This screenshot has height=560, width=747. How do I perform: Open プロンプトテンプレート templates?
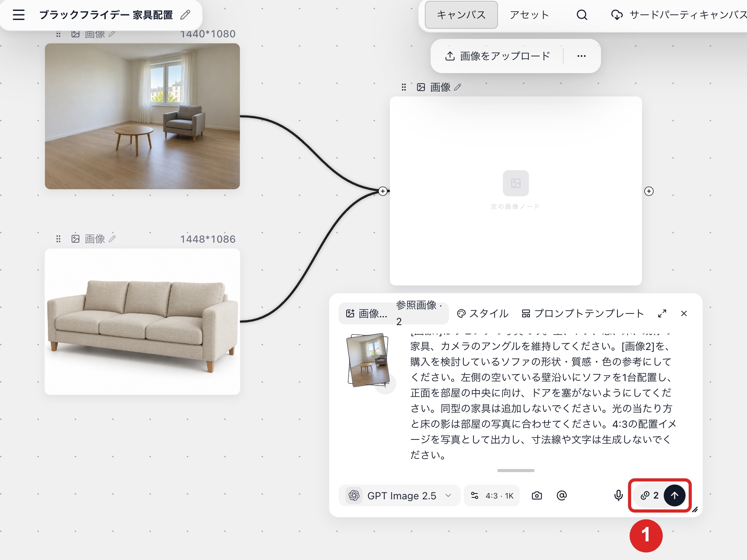pos(583,313)
